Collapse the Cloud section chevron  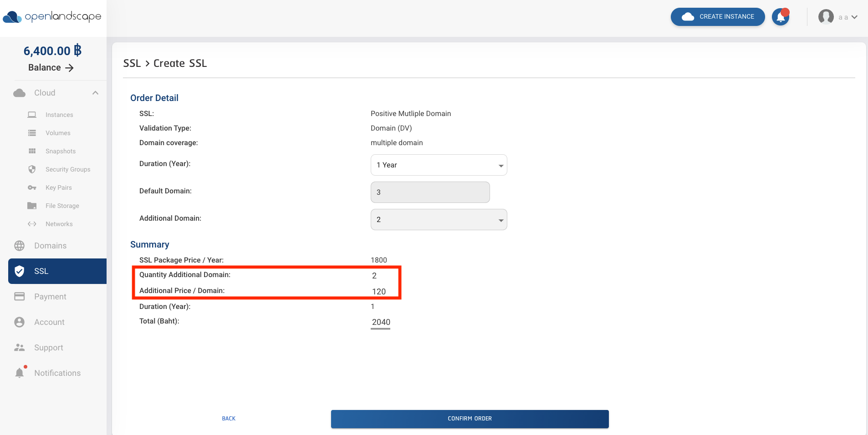click(x=95, y=92)
